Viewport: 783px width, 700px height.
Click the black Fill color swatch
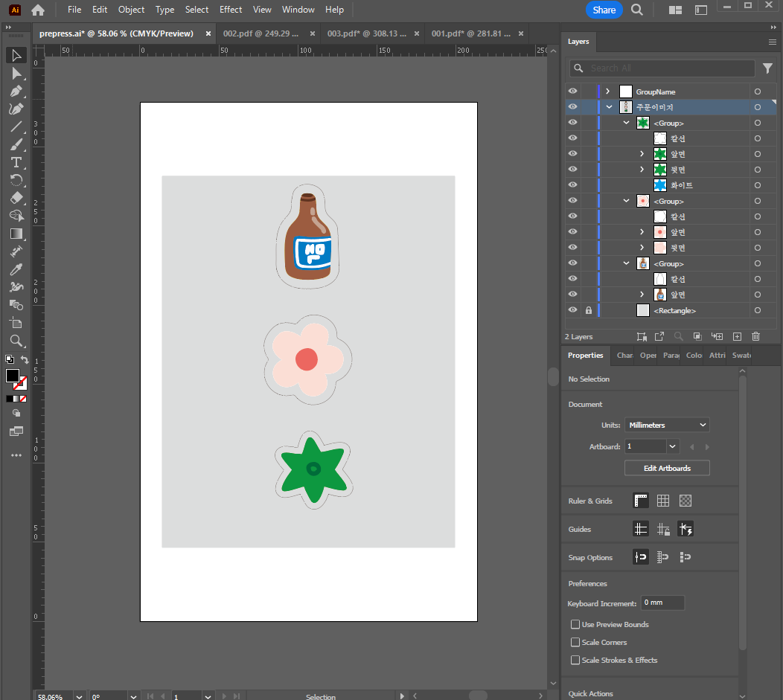[x=13, y=376]
